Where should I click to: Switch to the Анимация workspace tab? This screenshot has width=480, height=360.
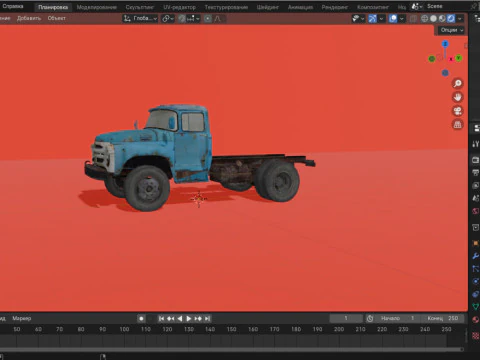[x=300, y=7]
